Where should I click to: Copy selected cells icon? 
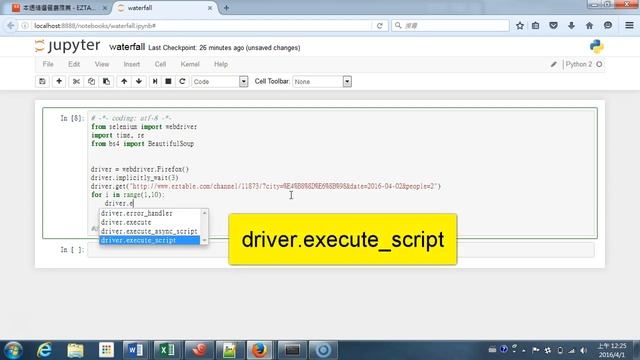tap(91, 81)
